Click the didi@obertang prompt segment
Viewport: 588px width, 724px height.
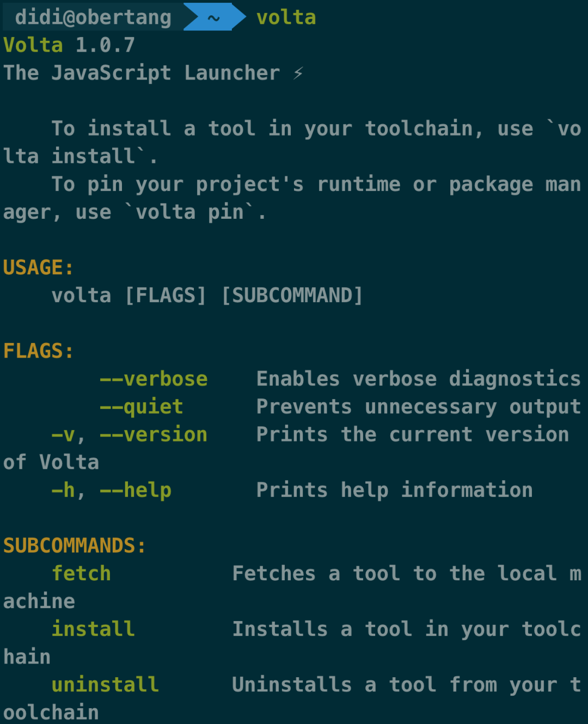pyautogui.click(x=93, y=17)
